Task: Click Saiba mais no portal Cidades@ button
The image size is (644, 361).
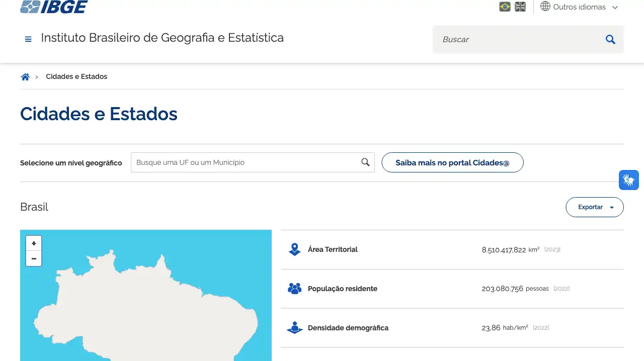Action: [x=452, y=162]
